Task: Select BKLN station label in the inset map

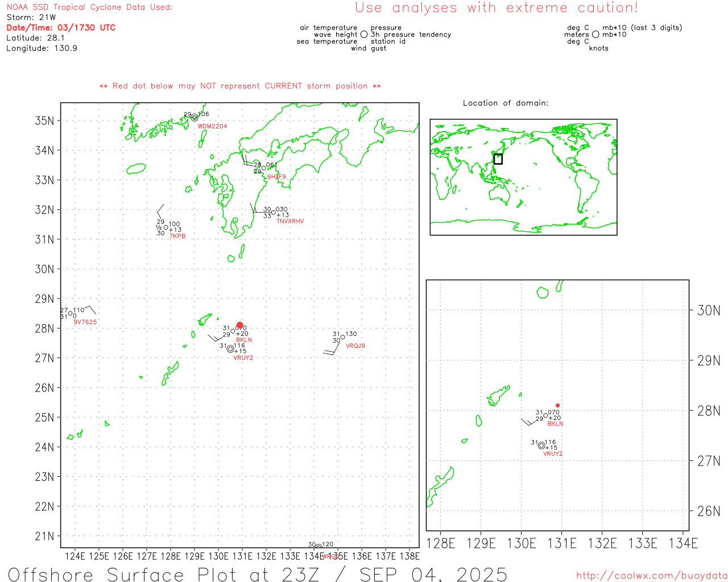Action: 555,423
